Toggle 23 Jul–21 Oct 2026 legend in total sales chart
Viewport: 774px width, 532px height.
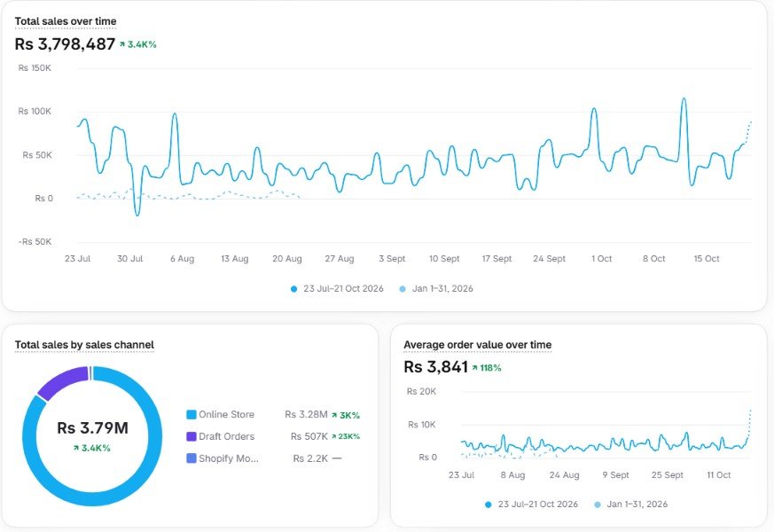[337, 289]
